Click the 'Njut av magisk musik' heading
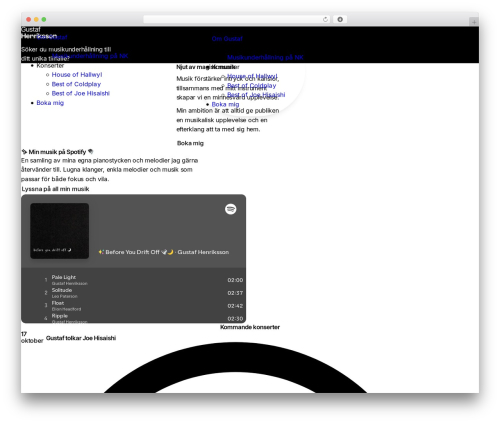Image resolution: width=500 pixels, height=423 pixels. (207, 67)
